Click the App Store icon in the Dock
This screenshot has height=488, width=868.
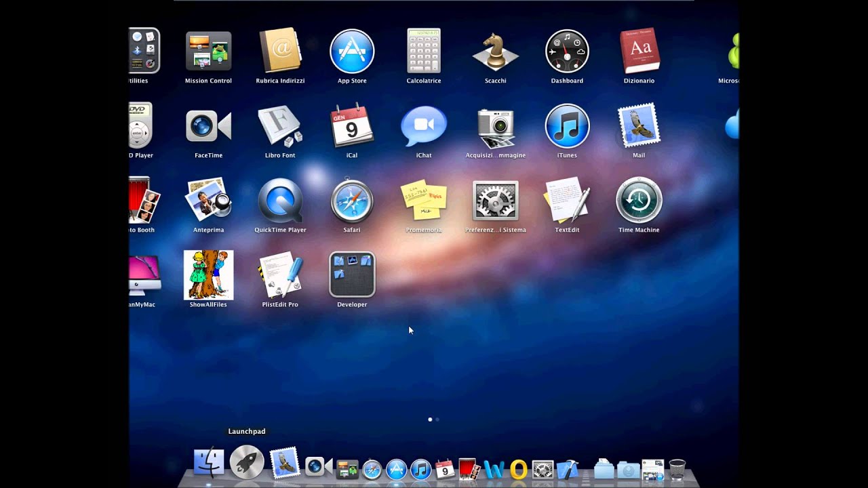point(396,469)
